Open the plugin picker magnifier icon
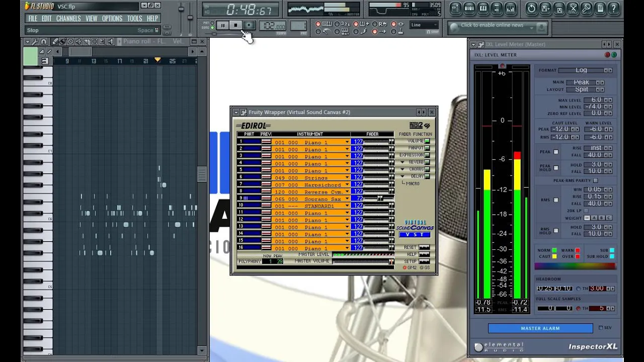Viewport: 644px width, 362px height. pos(586,8)
